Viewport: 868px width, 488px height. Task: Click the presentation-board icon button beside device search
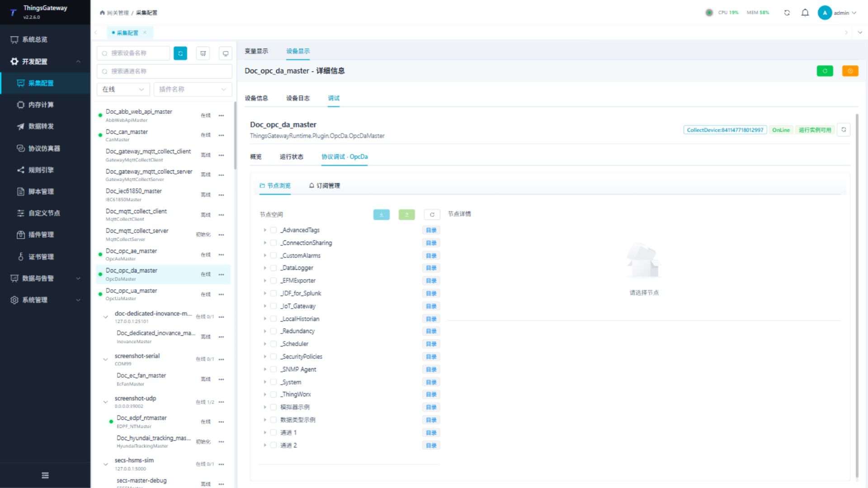click(x=203, y=53)
